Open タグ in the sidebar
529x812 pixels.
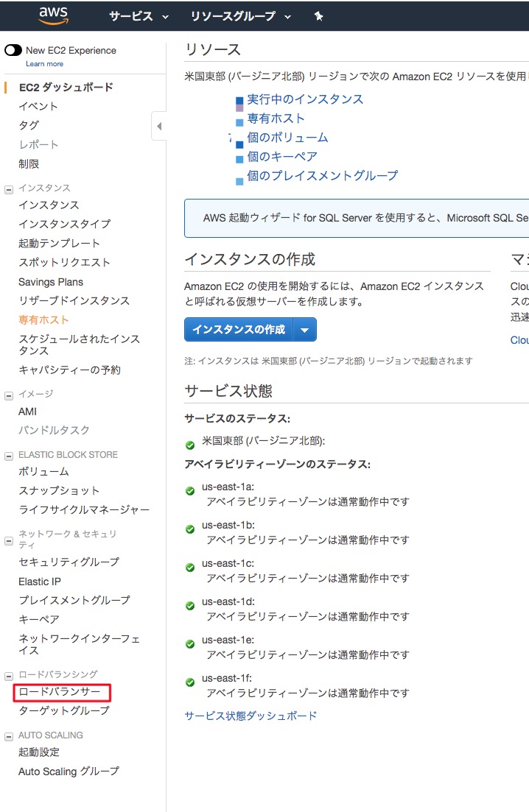pos(29,125)
